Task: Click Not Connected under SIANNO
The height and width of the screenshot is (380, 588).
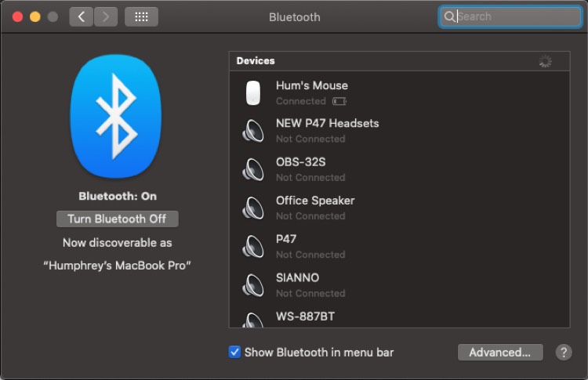Action: pyautogui.click(x=310, y=294)
